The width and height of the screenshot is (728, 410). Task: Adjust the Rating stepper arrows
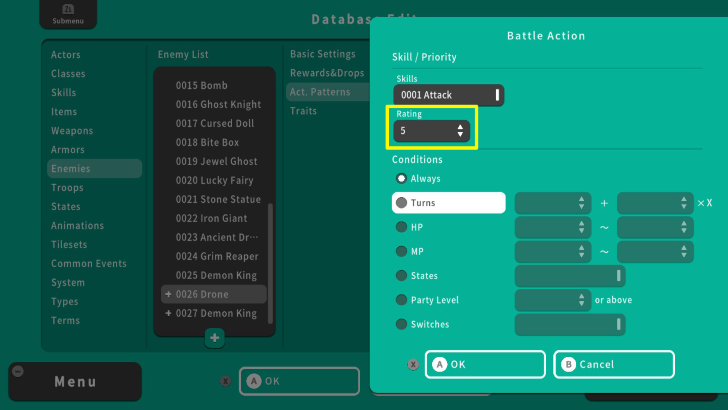(460, 131)
